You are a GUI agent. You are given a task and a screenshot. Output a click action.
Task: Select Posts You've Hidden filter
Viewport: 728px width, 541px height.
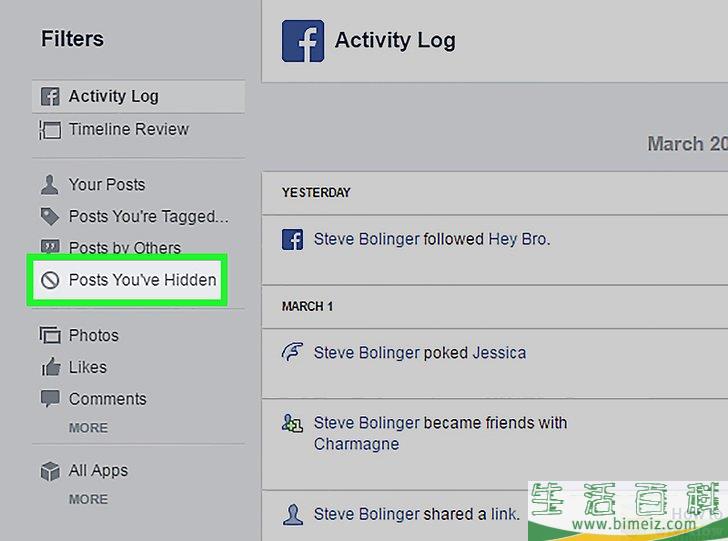pos(127,280)
